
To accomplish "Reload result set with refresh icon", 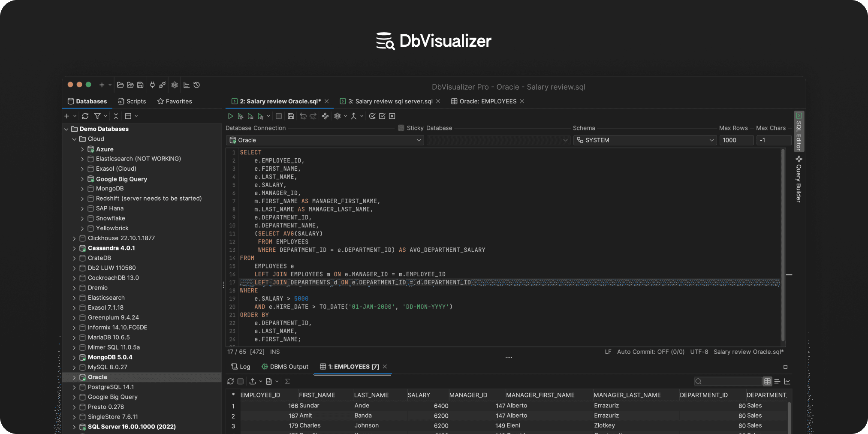I will point(231,381).
